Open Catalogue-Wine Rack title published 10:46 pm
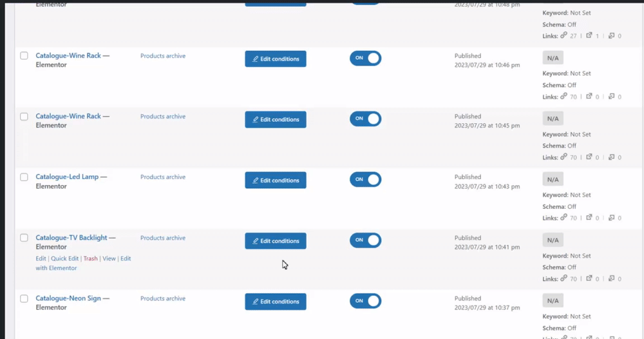Image resolution: width=644 pixels, height=339 pixels. (x=68, y=55)
